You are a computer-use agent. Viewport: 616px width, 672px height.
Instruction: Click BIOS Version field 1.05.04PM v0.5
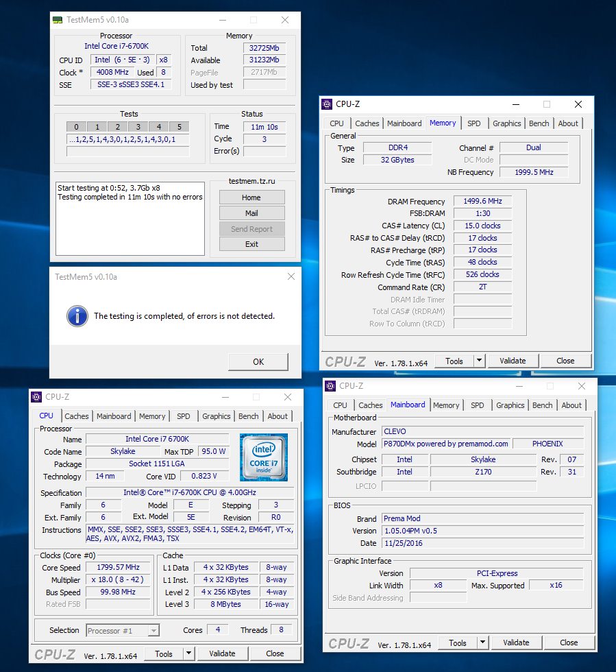pyautogui.click(x=483, y=531)
